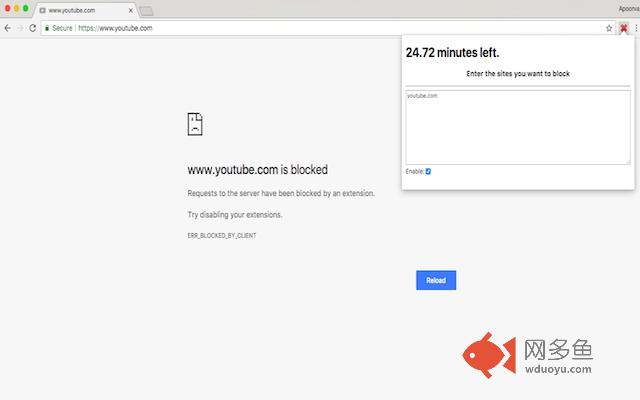Click the textarea resize handle corner

point(628,162)
